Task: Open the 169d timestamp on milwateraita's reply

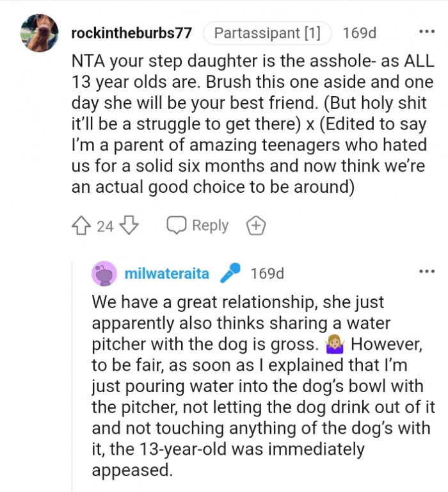Action: click(x=268, y=274)
